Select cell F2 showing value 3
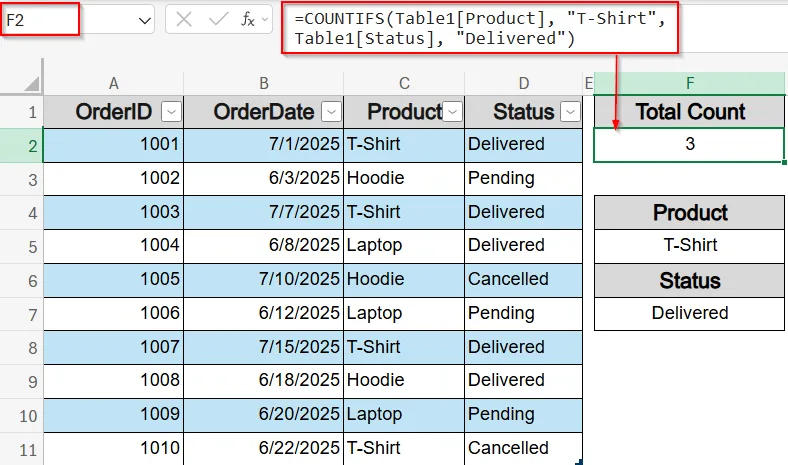 (690, 145)
